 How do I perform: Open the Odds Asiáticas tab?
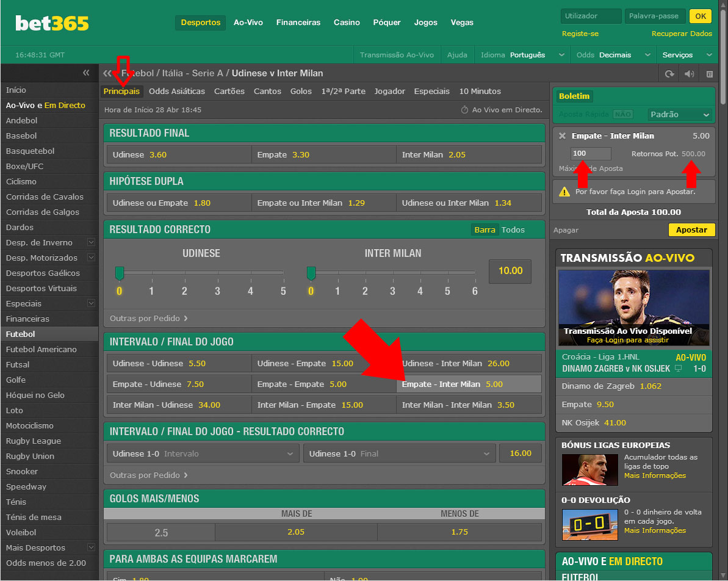177,92
